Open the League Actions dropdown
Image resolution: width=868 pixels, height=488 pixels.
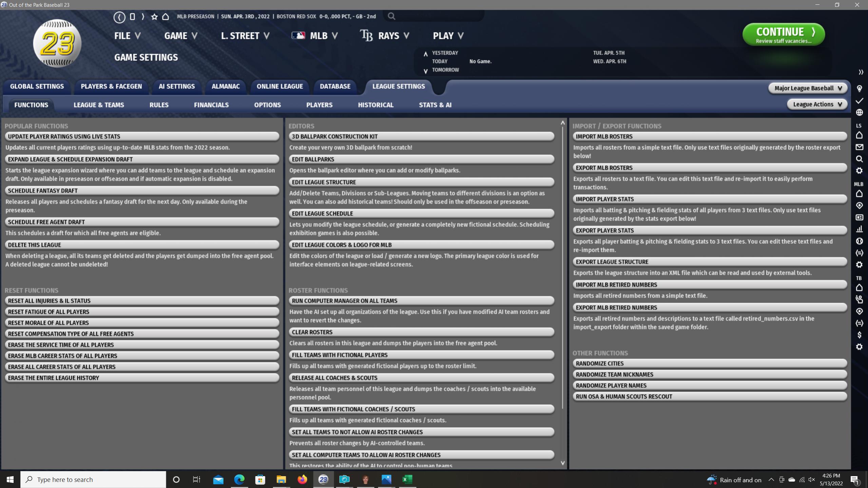pyautogui.click(x=817, y=104)
